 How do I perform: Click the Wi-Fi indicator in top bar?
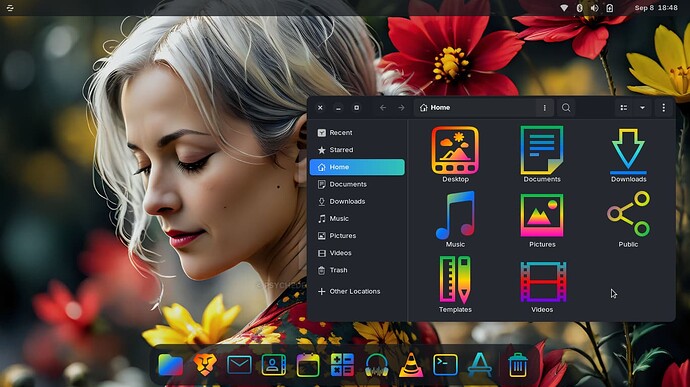pyautogui.click(x=564, y=8)
